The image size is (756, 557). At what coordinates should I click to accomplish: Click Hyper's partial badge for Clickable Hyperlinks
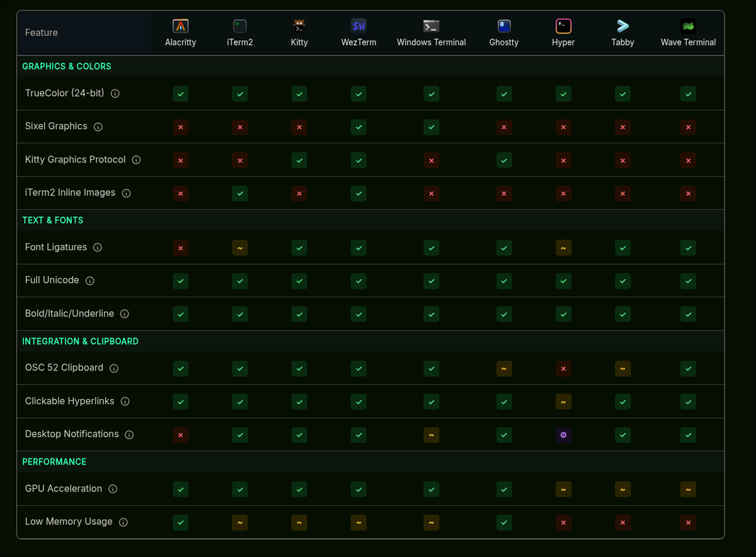coord(563,401)
